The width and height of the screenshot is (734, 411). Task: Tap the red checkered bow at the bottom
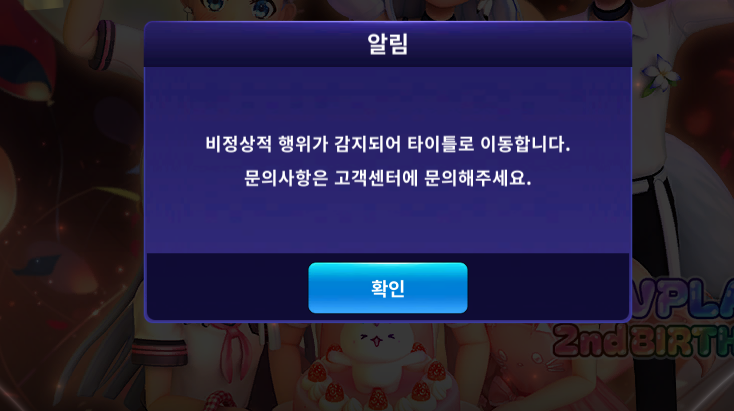218,402
